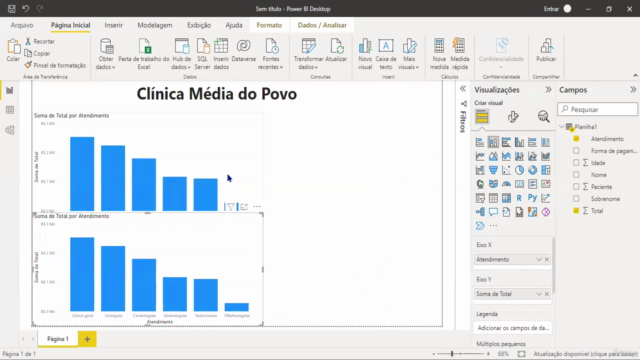
Task: Open Atendimento field dropdown in Eixo X
Action: 539,260
